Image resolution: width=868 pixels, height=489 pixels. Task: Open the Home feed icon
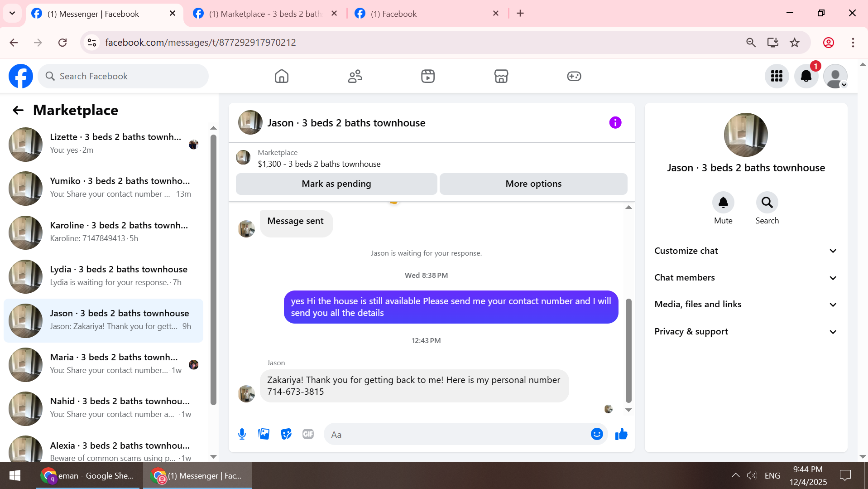tap(282, 76)
